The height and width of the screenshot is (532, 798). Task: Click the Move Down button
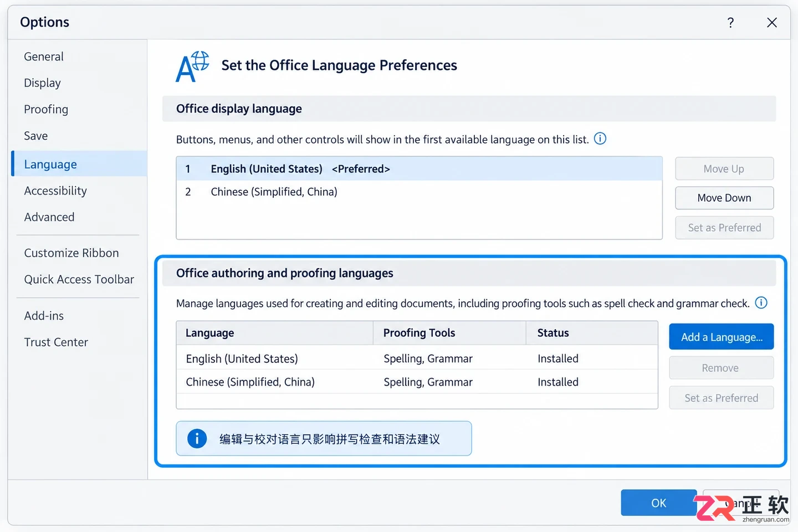pos(724,198)
